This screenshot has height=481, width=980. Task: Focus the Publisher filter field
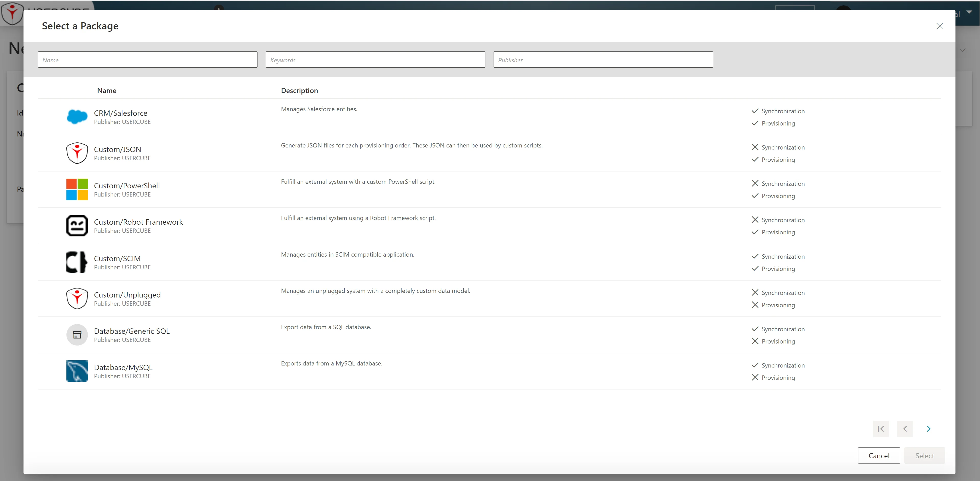tap(603, 60)
